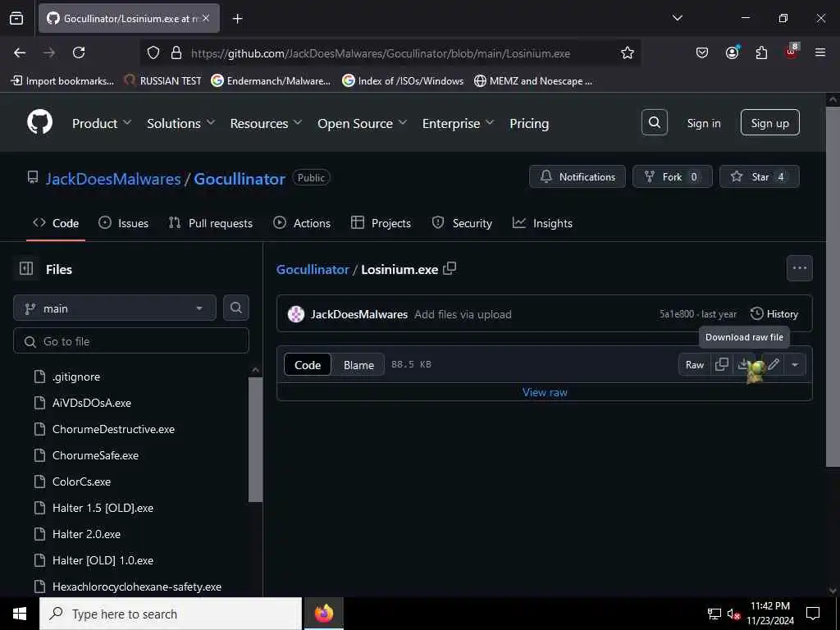840x630 pixels.
Task: Open Raw file button
Action: 694,364
